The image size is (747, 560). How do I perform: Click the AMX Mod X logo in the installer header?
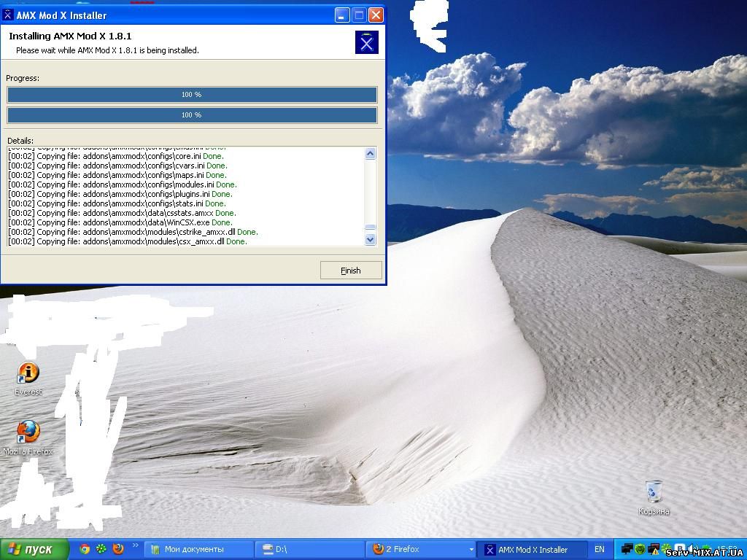[x=367, y=42]
